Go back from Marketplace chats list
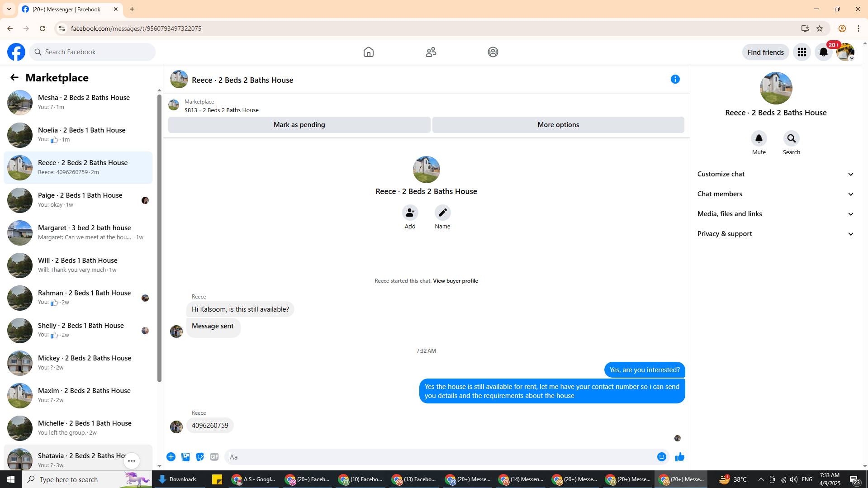 14,78
